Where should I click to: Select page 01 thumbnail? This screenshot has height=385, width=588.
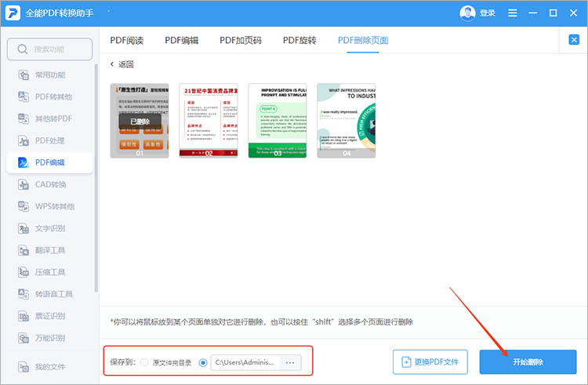click(140, 120)
